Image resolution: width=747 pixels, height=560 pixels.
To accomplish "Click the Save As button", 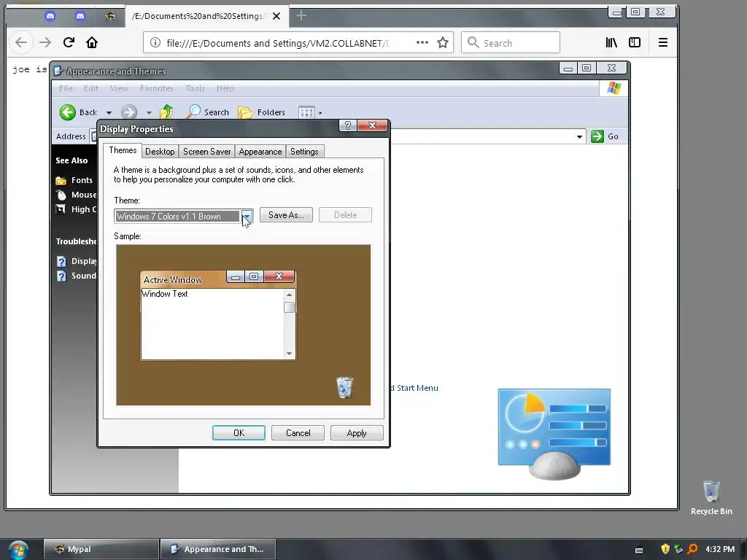I will pos(286,215).
